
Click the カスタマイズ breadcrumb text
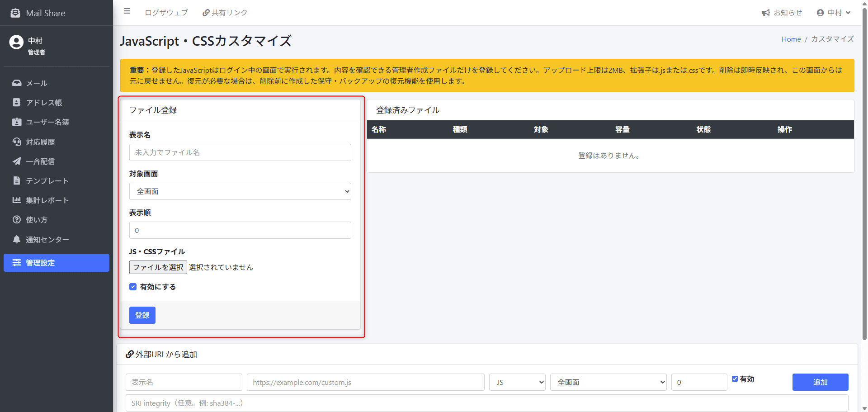point(832,39)
